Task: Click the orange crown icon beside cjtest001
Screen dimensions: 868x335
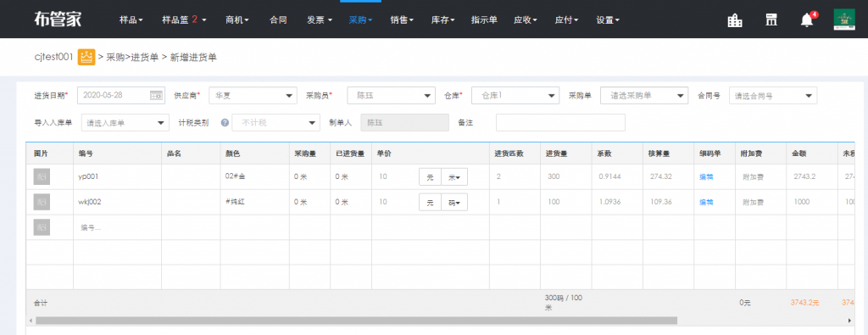Action: point(86,57)
